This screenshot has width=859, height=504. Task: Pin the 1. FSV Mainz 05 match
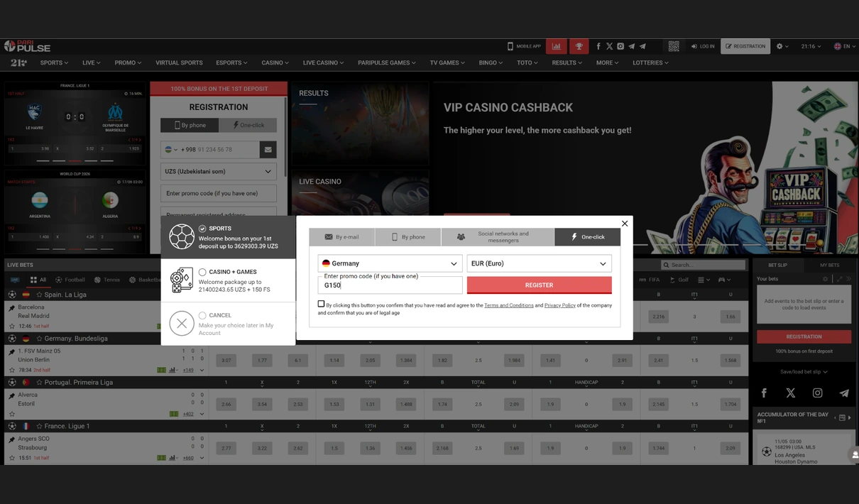(12, 351)
